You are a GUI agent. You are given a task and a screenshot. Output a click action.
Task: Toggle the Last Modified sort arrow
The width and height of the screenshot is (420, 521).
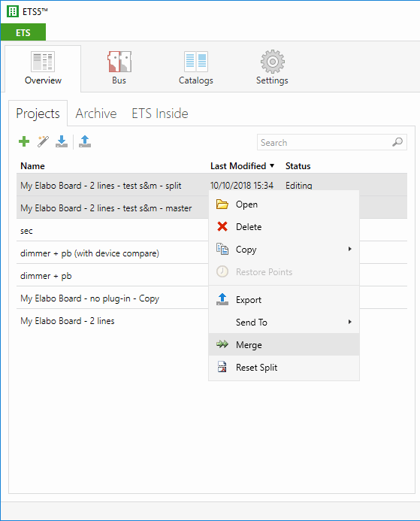(272, 165)
